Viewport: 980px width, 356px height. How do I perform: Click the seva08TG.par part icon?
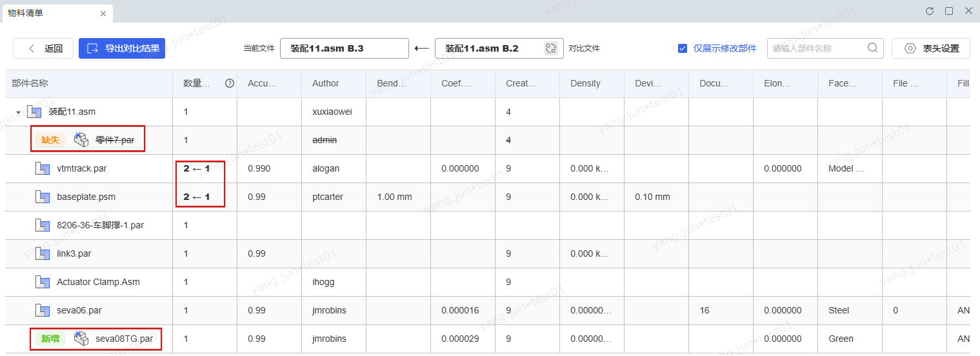click(x=81, y=339)
